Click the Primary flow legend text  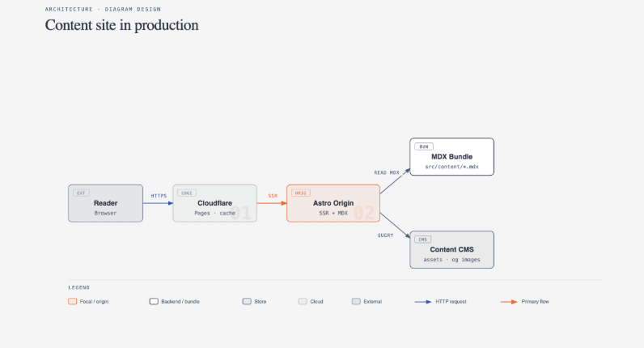coord(535,302)
